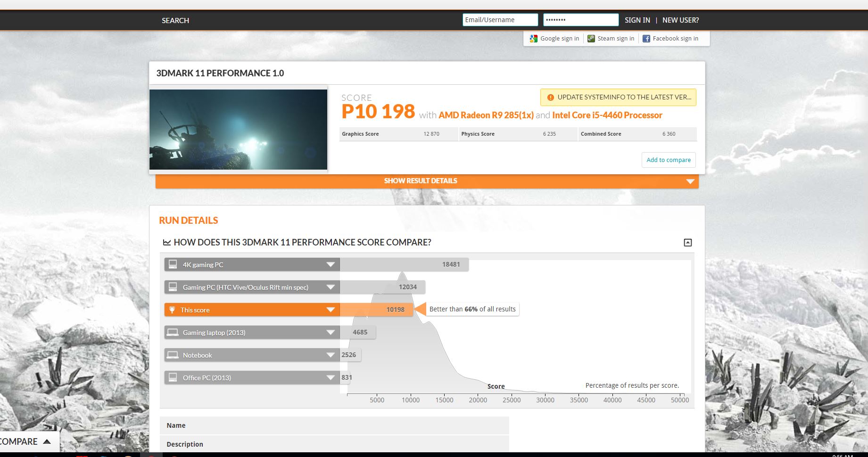Viewport: 868px width, 457px height.
Task: Open the Intel Core i5-4460 Processor link
Action: (607, 115)
